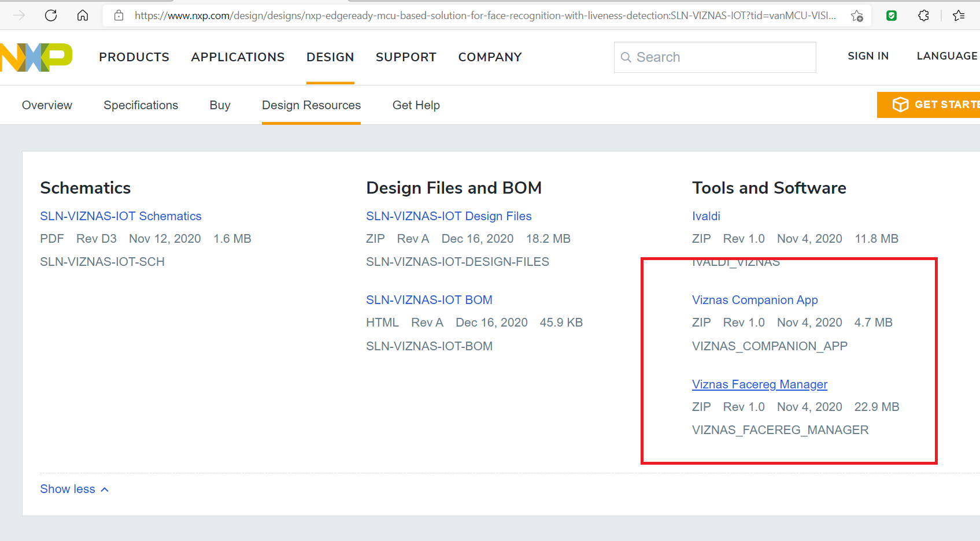
Task: Click the 45.9 KB file size
Action: 561,323
